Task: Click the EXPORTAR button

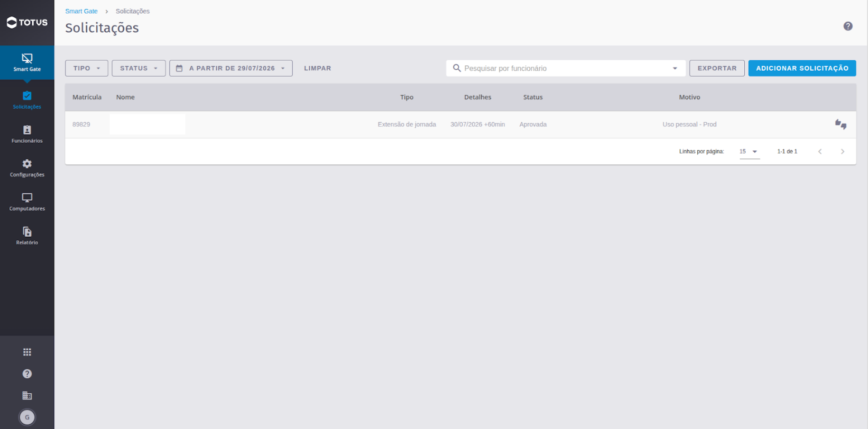Action: pyautogui.click(x=717, y=68)
